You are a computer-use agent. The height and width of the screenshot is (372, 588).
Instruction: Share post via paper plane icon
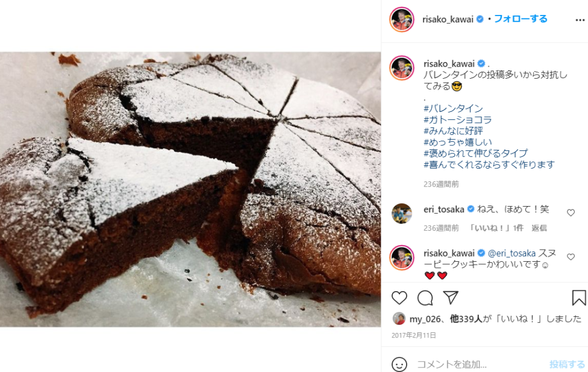(451, 297)
